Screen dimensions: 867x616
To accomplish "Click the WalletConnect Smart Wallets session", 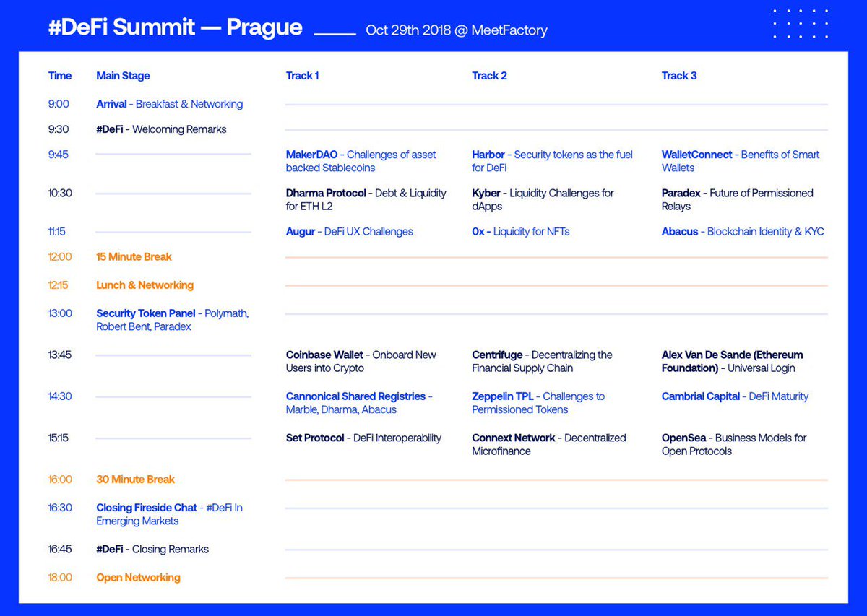I will coord(741,160).
